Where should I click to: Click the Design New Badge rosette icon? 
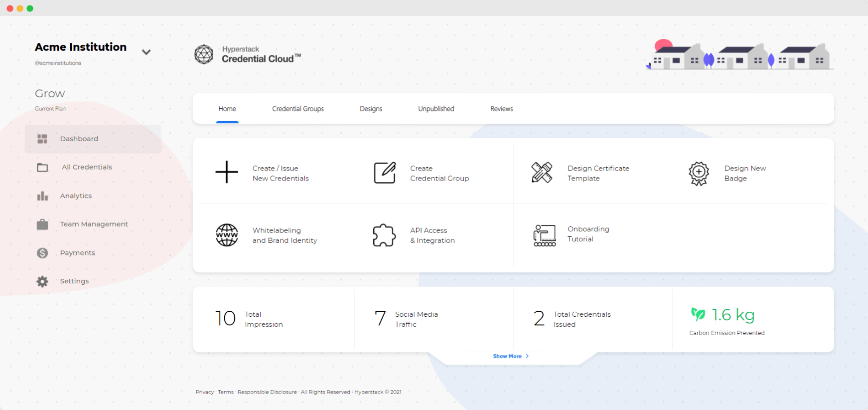[x=699, y=174]
